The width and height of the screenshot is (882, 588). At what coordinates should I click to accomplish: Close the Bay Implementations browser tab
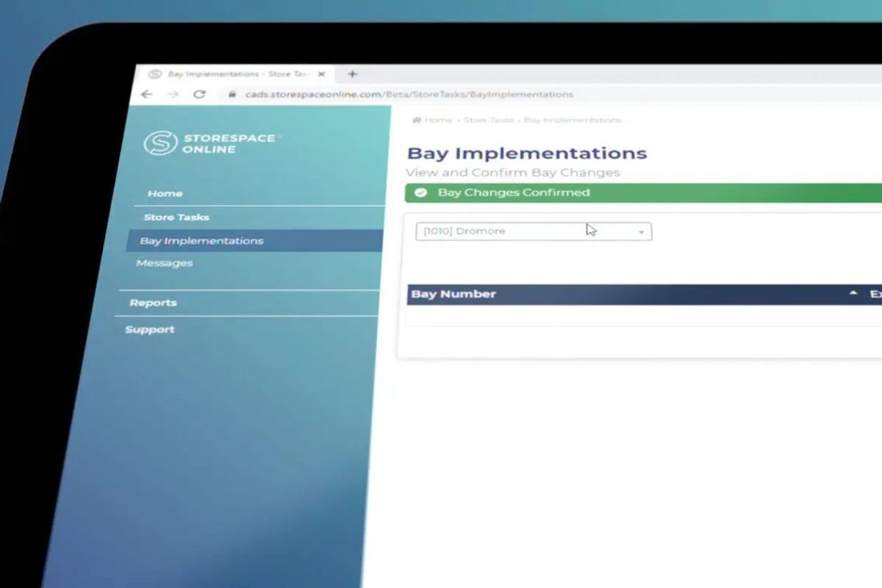(x=321, y=74)
